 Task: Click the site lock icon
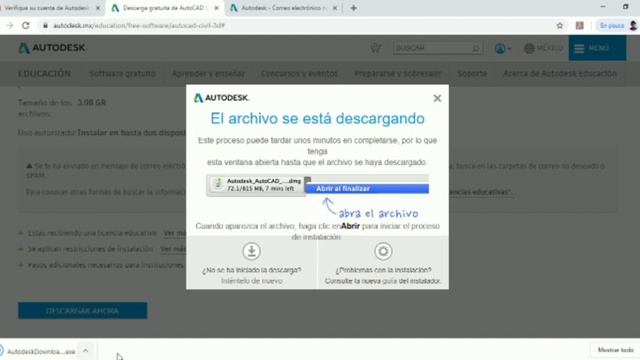click(x=45, y=25)
